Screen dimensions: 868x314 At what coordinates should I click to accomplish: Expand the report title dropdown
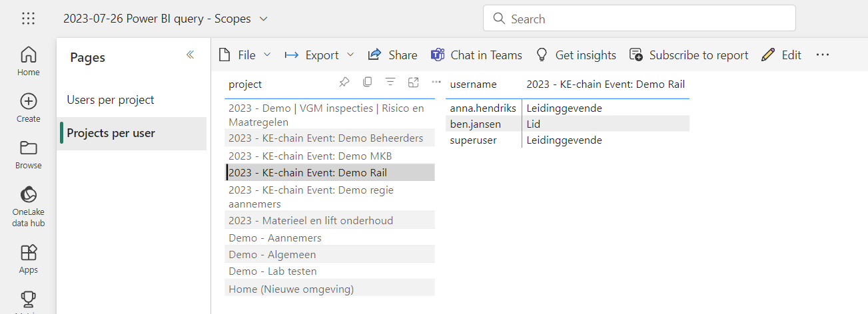[263, 19]
